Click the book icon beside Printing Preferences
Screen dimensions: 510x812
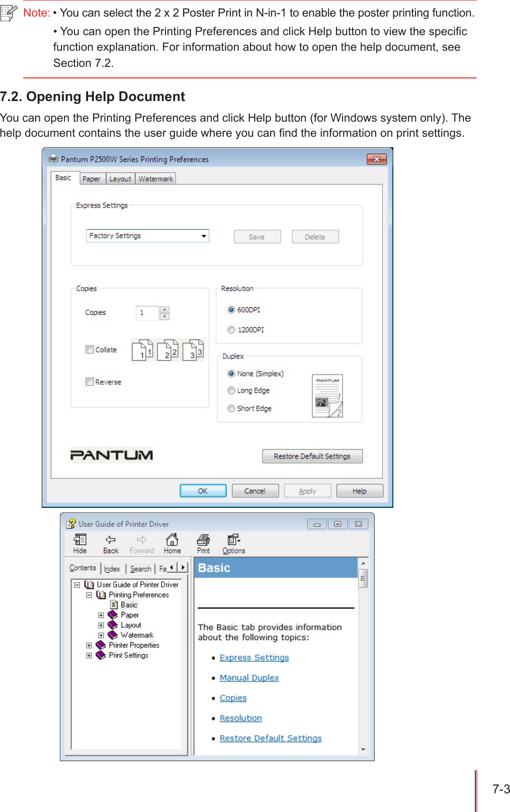pos(101,595)
